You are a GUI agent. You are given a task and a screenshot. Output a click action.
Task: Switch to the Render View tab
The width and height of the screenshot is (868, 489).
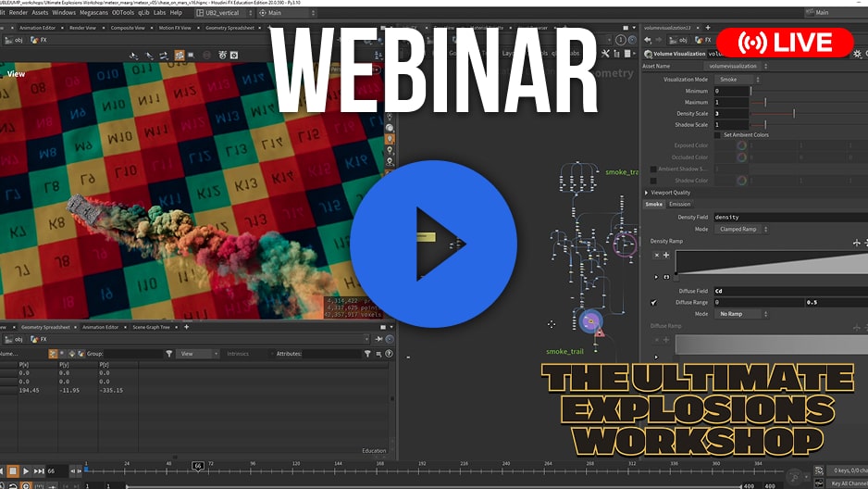(x=82, y=28)
